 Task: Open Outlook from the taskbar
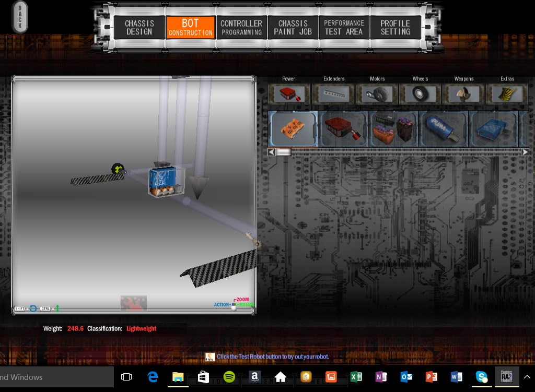tap(406, 377)
